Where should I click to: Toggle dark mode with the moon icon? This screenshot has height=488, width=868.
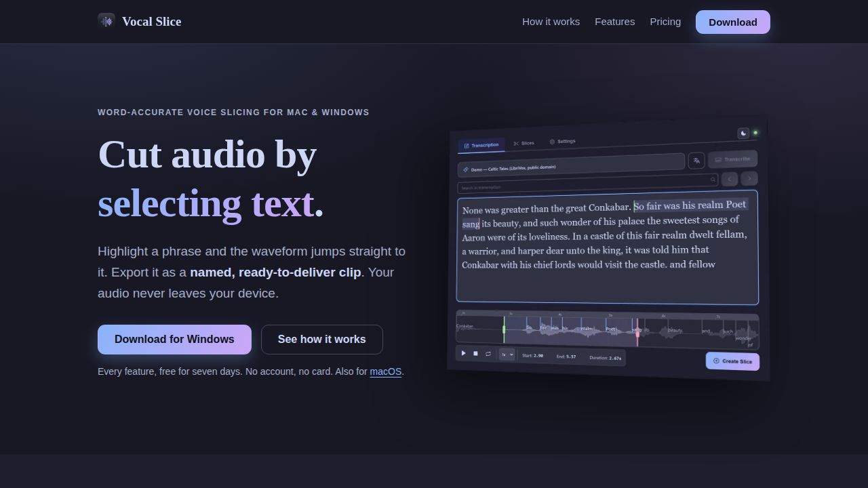tap(743, 134)
